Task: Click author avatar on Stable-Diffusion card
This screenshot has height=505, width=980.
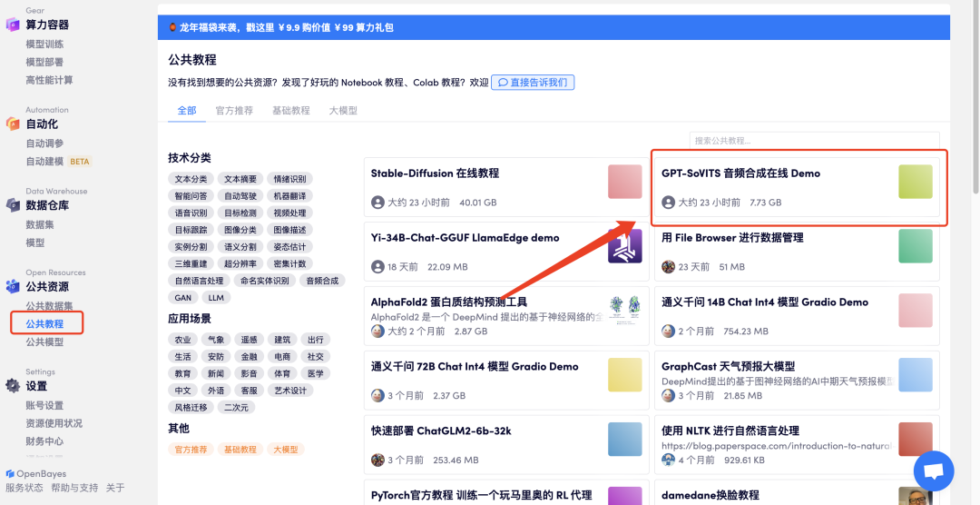Action: (x=377, y=203)
